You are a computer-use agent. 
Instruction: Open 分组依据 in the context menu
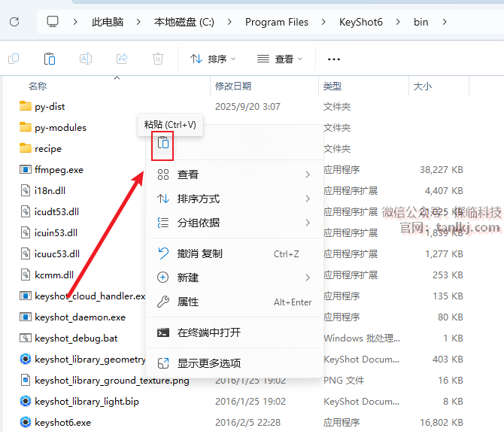click(235, 223)
